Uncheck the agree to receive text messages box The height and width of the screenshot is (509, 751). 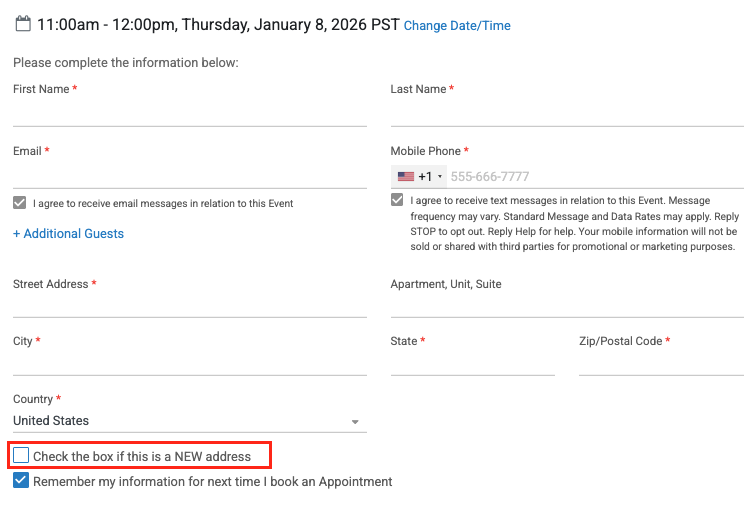pos(398,200)
